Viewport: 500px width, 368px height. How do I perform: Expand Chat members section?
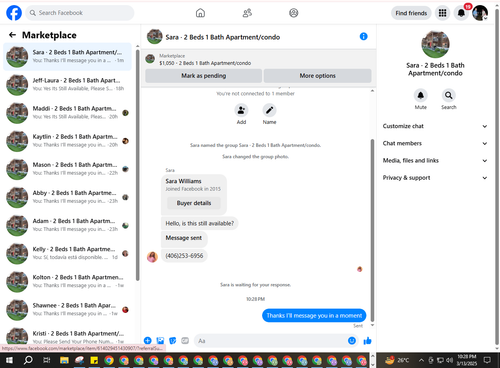[x=435, y=143]
